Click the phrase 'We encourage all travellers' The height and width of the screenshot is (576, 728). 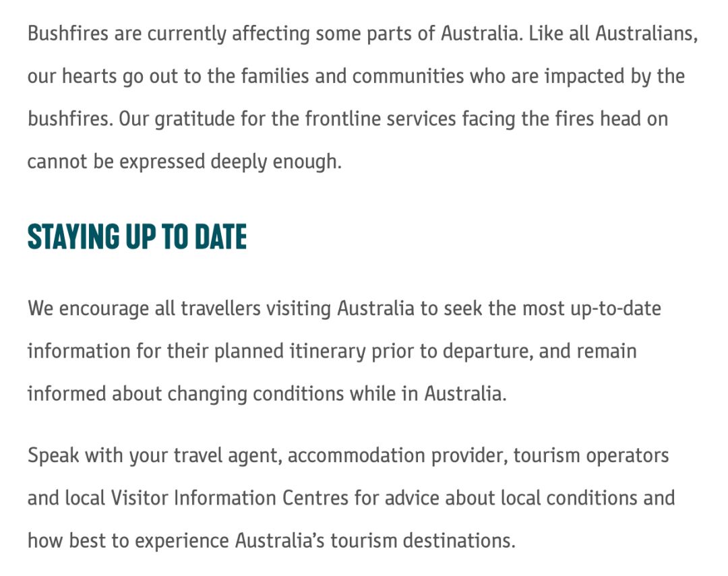point(144,308)
